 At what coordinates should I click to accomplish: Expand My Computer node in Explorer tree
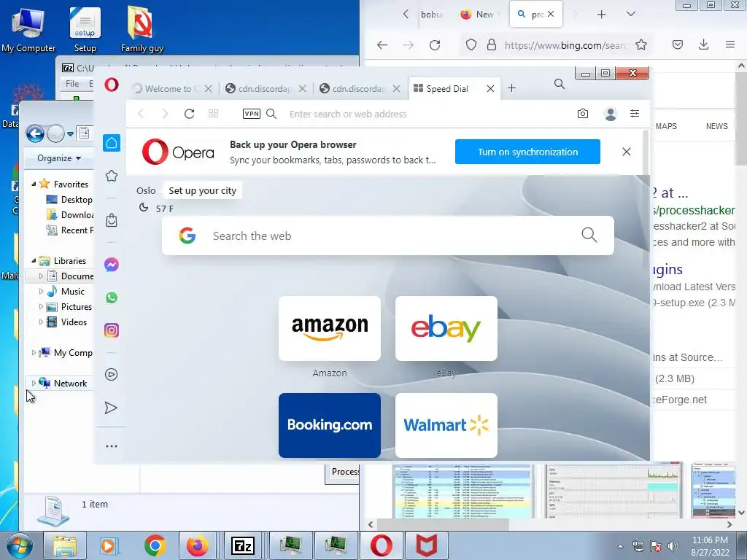34,352
